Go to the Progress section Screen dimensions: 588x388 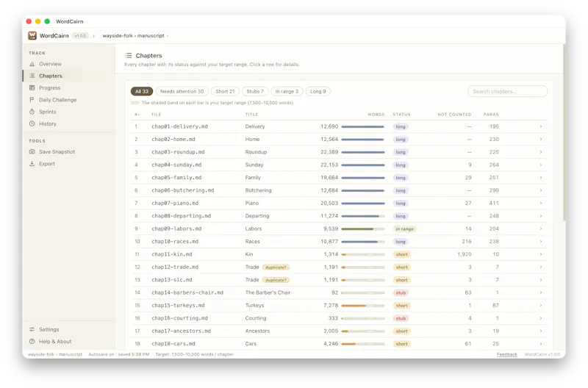point(68,87)
